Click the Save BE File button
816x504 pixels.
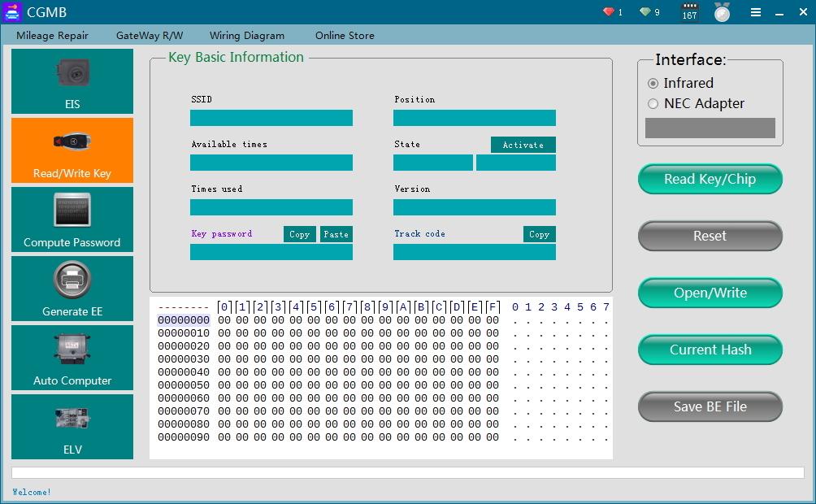709,406
